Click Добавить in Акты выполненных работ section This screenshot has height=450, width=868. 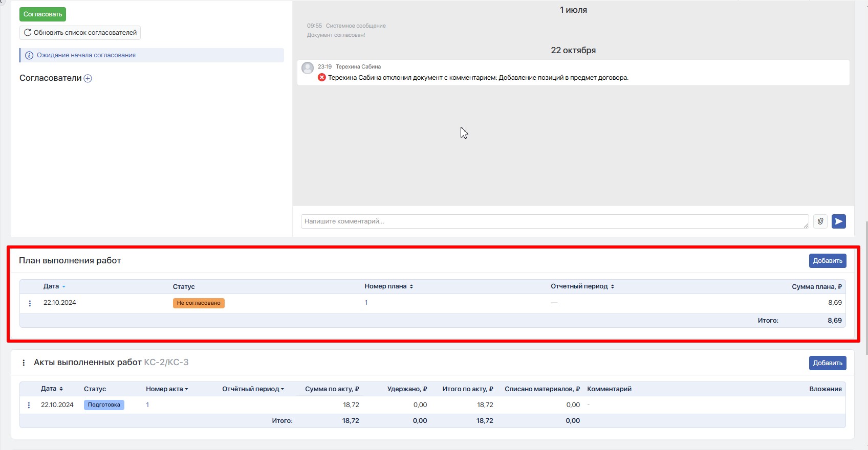pos(827,363)
